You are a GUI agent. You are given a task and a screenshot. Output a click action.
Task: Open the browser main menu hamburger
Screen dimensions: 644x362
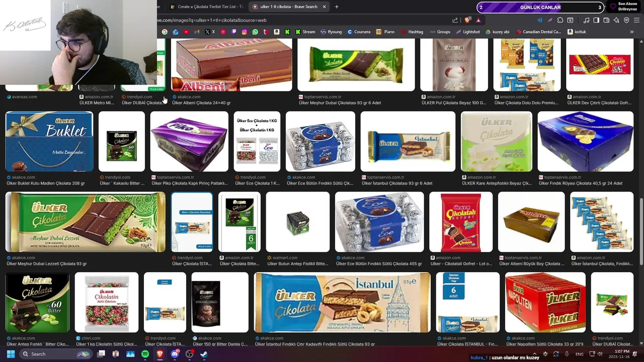[x=636, y=20]
